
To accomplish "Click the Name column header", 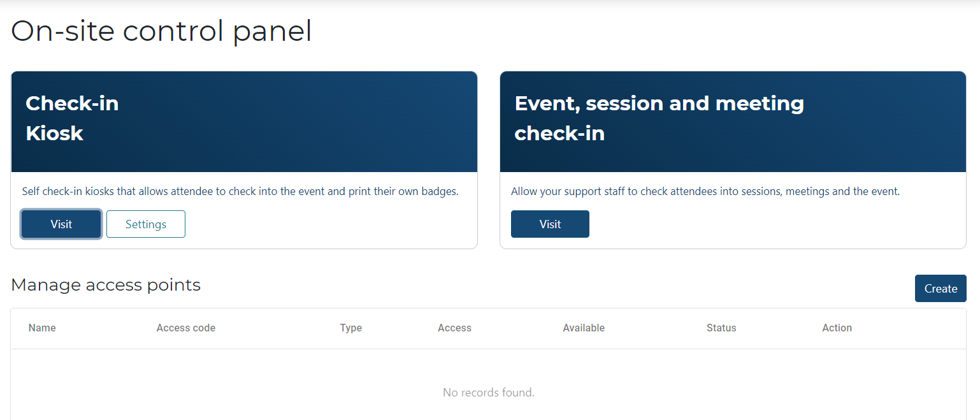I will [42, 328].
